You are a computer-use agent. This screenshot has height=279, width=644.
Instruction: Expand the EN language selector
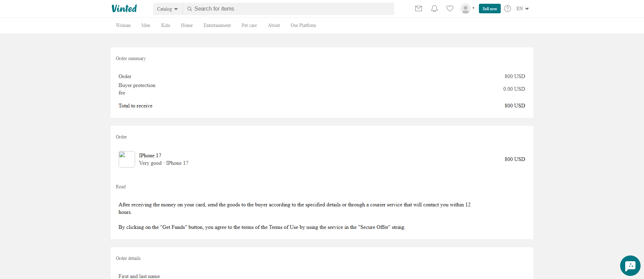pos(523,9)
